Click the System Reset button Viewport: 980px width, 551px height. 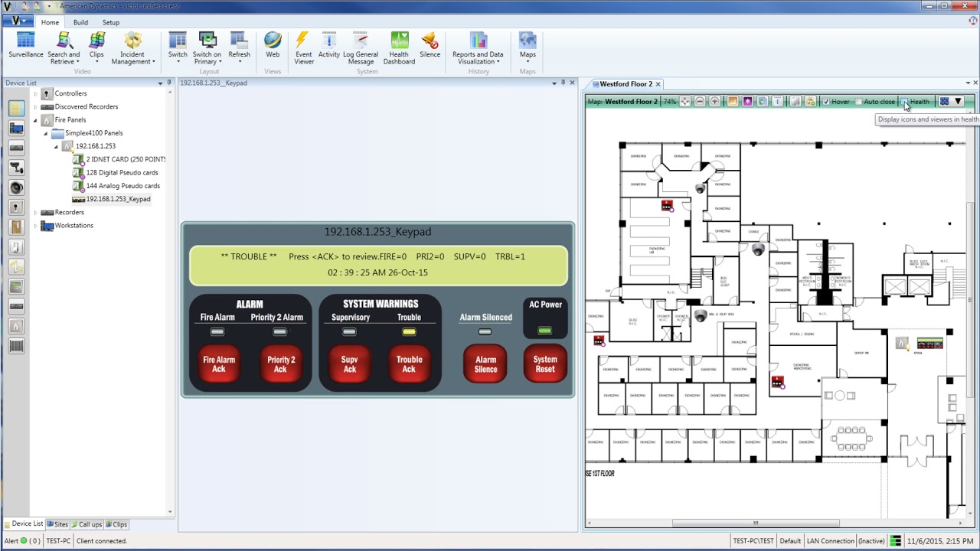545,364
